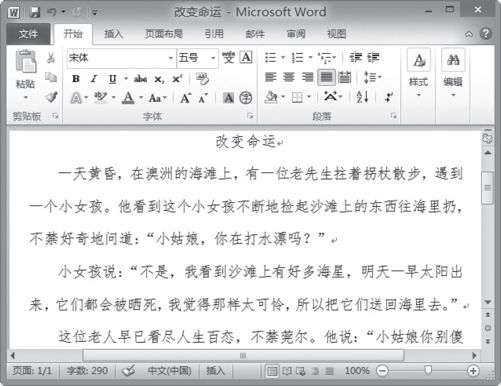The width and height of the screenshot is (501, 386).
Task: Switch to the 审阅 tab
Action: 296,34
